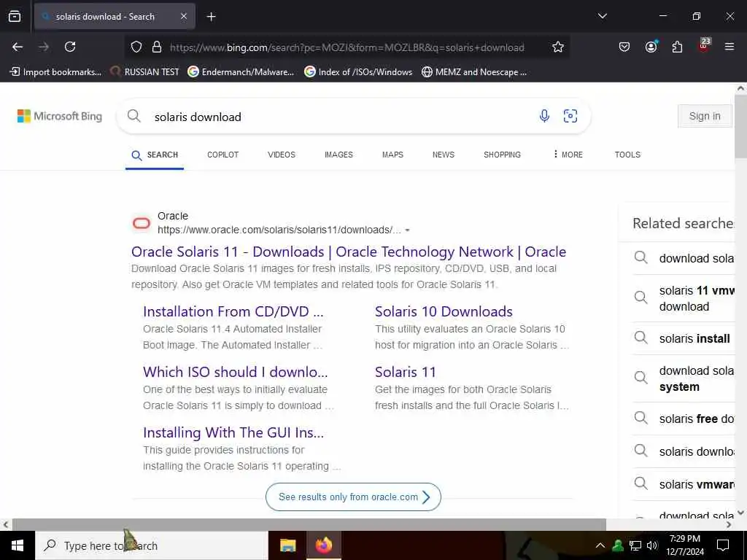This screenshot has height=560, width=747.
Task: Open the ad blocker extension with badge 23
Action: [x=704, y=46]
